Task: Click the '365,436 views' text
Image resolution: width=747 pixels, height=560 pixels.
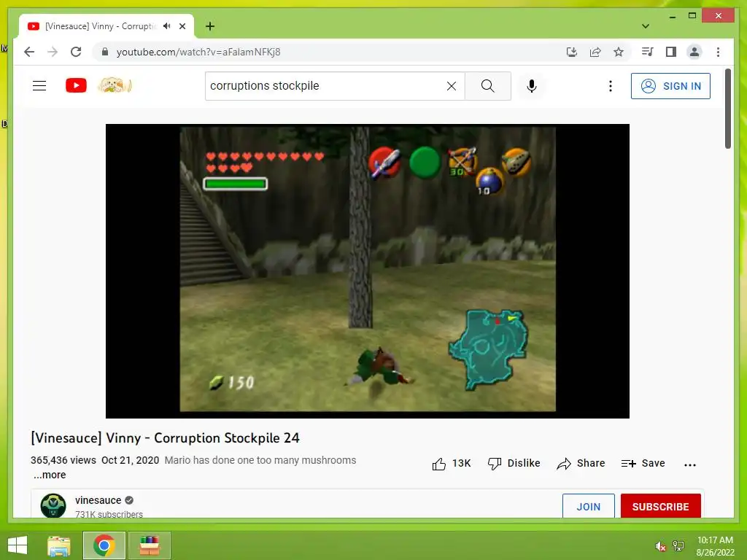Action: 63,460
